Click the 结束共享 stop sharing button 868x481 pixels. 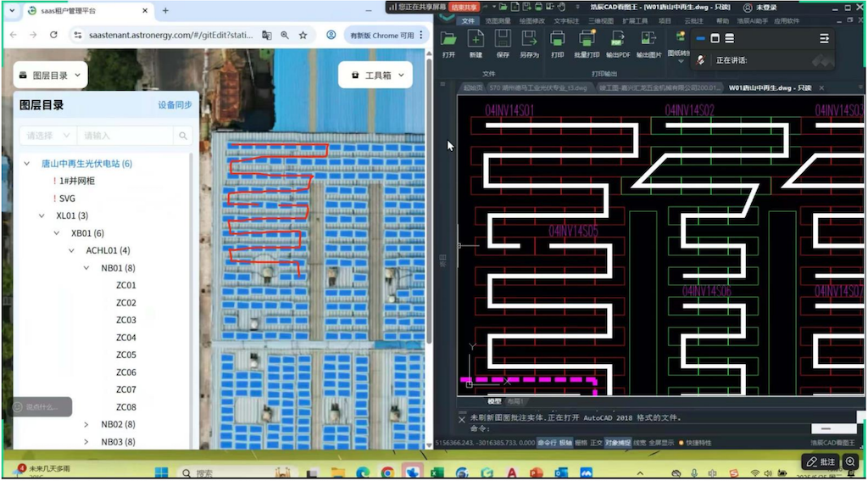click(465, 7)
